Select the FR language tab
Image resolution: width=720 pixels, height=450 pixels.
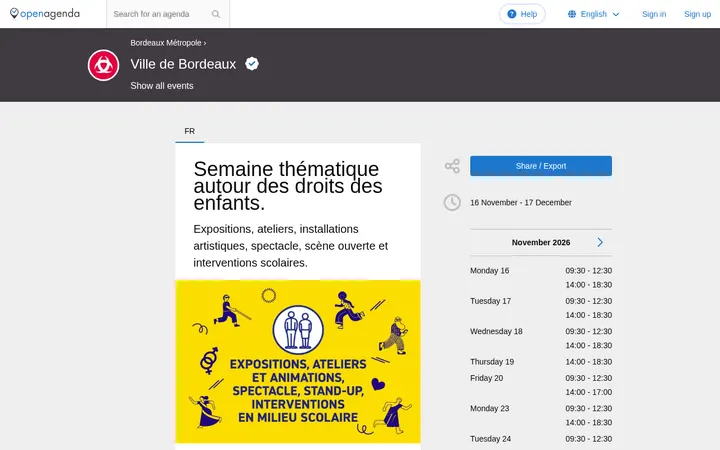(x=190, y=131)
